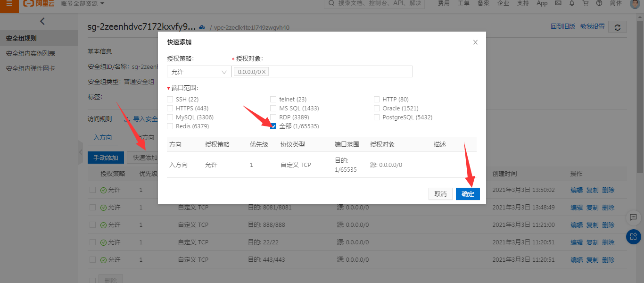Click the sidebar collapse handle
Screen dimensions: 644x283
(x=81, y=152)
